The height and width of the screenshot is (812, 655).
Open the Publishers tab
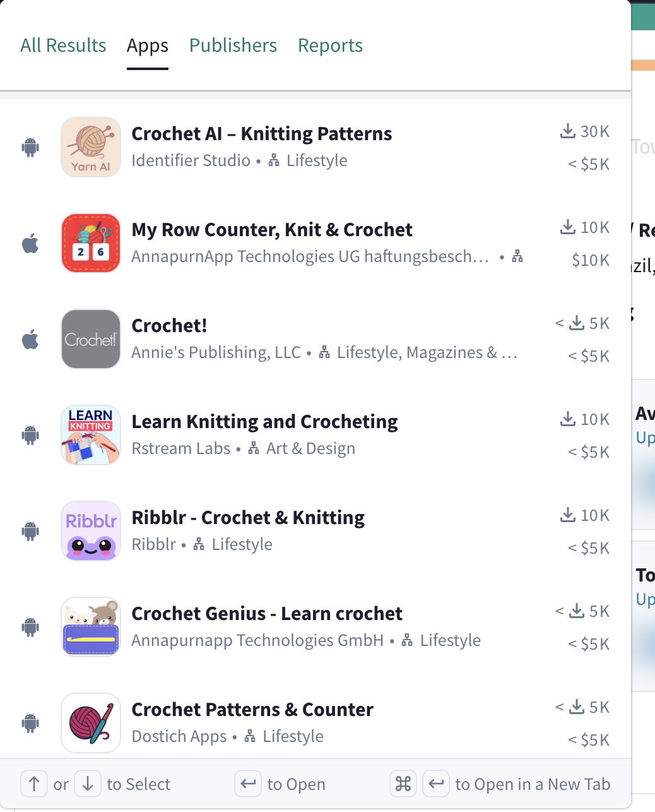233,45
